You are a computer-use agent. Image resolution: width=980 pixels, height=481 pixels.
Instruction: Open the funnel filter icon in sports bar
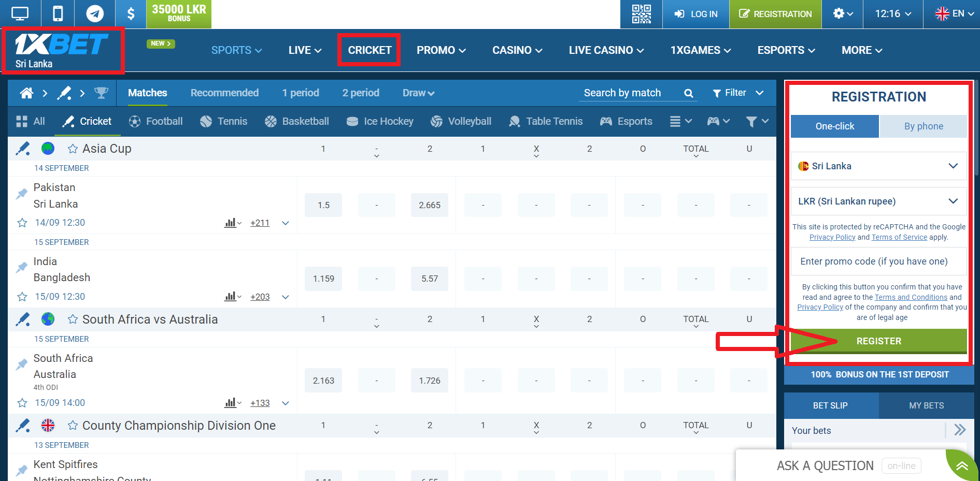pos(757,121)
